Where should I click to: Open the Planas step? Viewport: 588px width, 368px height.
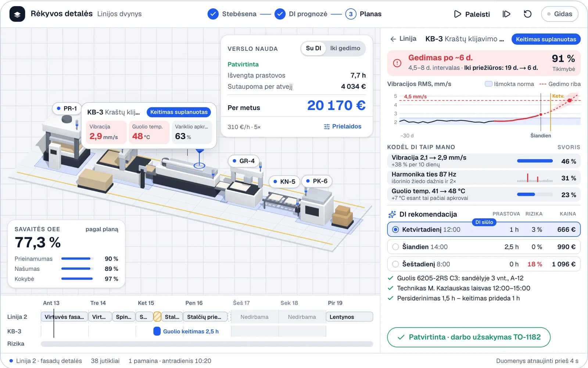click(x=363, y=14)
